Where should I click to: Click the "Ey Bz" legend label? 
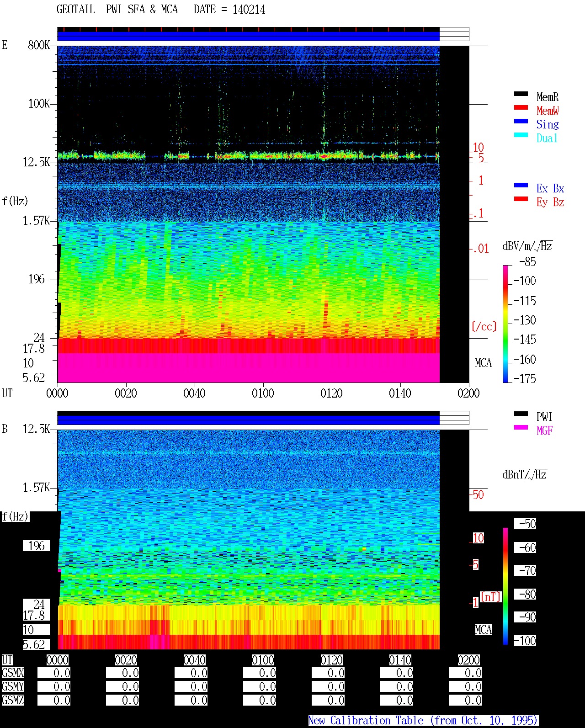pos(550,202)
